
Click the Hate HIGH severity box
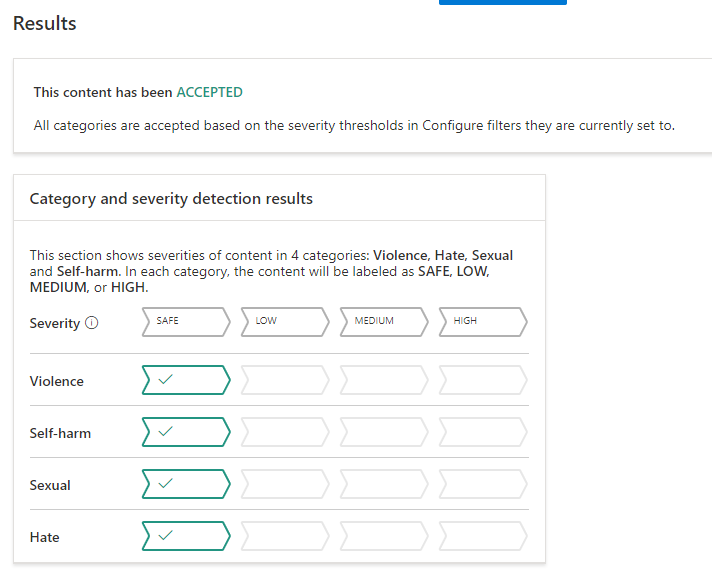pos(483,536)
